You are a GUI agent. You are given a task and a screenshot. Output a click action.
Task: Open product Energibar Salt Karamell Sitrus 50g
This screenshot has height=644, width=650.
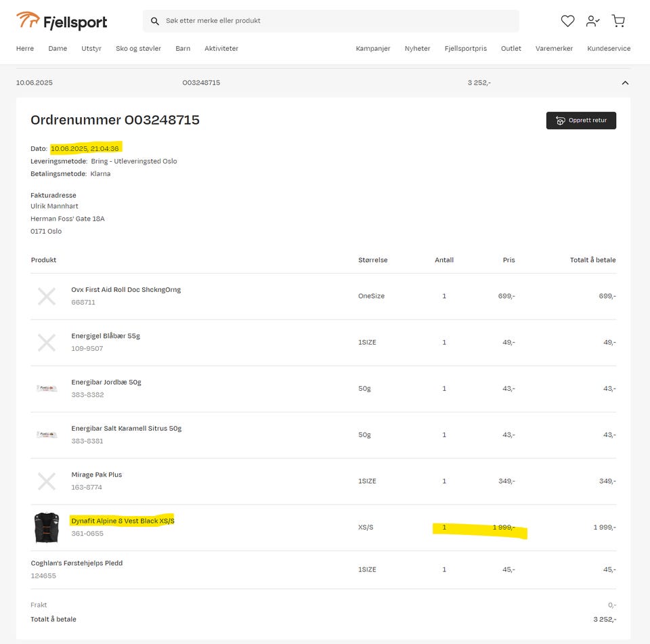(x=127, y=429)
